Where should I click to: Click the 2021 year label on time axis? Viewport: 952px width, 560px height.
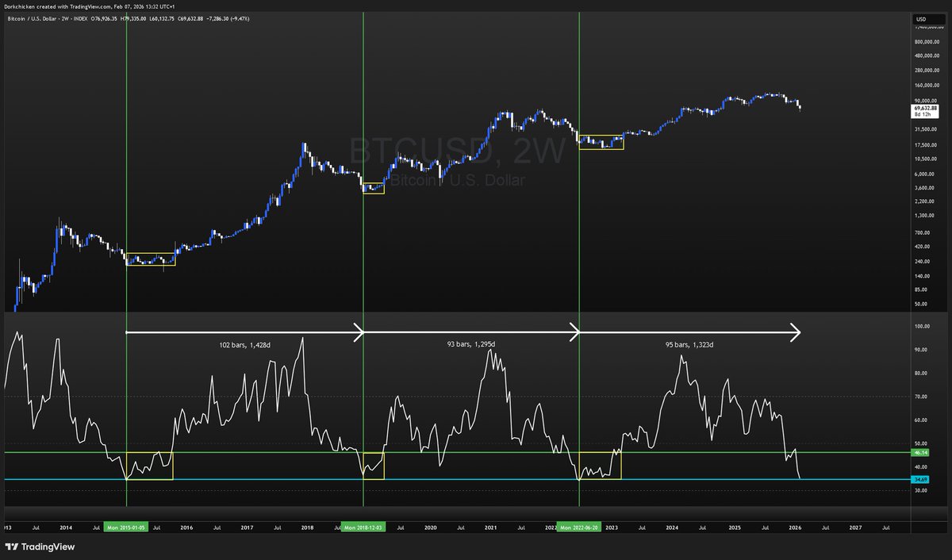tap(491, 527)
